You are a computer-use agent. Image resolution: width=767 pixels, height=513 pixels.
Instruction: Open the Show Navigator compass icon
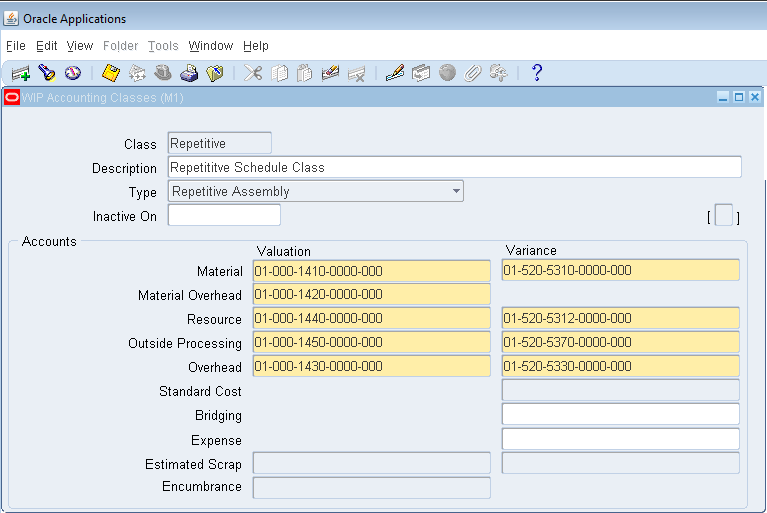pos(73,73)
